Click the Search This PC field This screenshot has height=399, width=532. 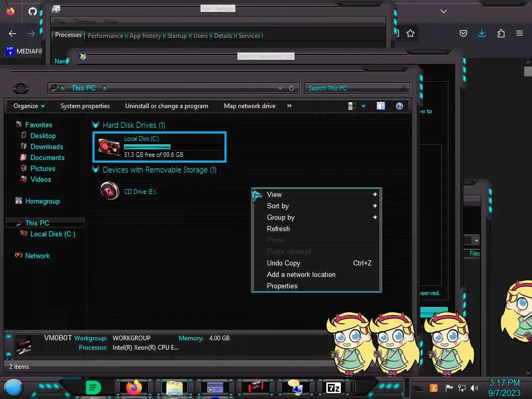coord(357,88)
